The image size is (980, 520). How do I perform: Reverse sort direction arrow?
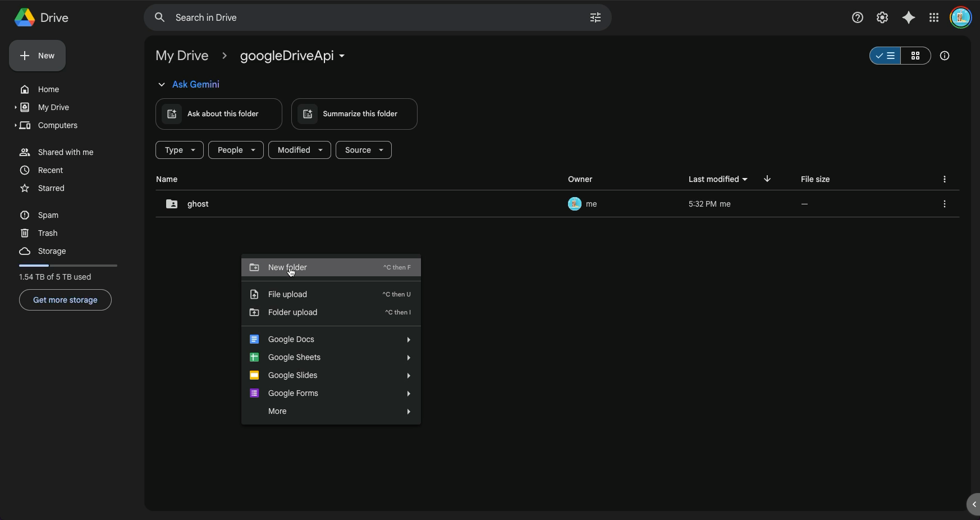click(767, 179)
